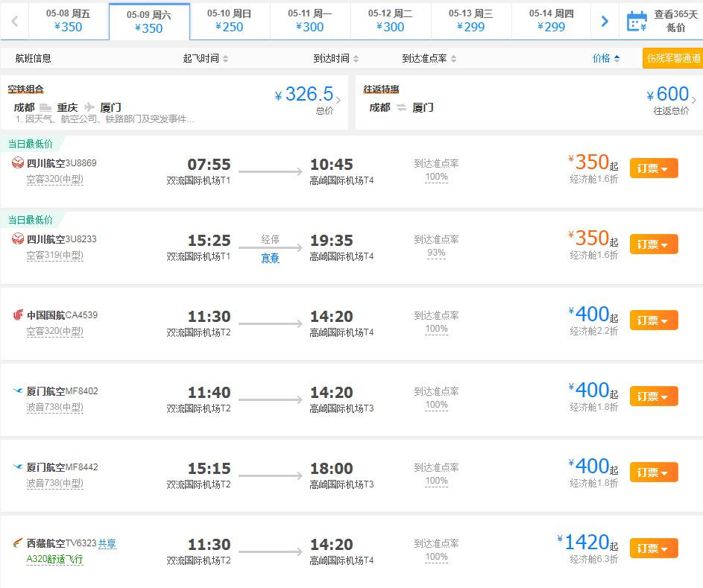The height and width of the screenshot is (588, 703).
Task: Click the previous dates left arrow
Action: click(x=14, y=22)
